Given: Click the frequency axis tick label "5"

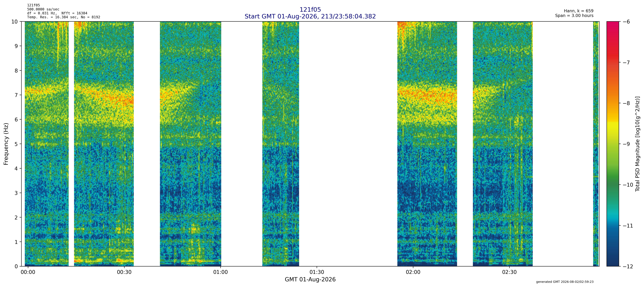Looking at the screenshot, I should coord(16,144).
